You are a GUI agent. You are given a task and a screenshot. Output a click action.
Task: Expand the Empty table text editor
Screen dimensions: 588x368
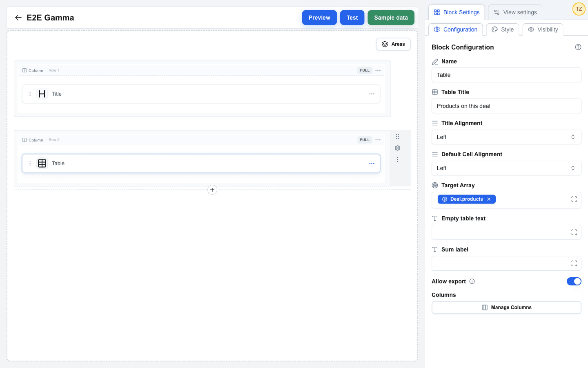(574, 232)
